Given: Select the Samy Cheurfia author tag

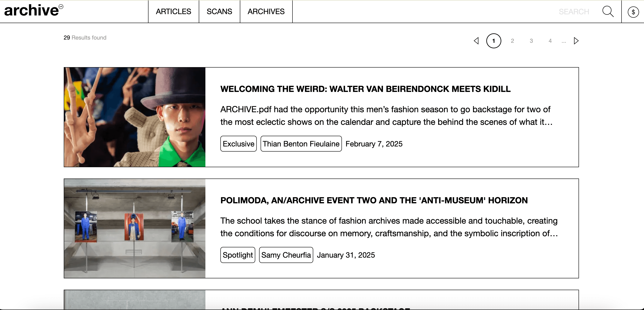Looking at the screenshot, I should pos(286,255).
